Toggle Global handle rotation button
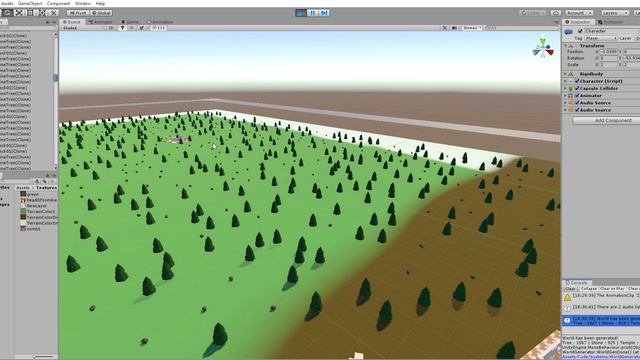 [101, 13]
